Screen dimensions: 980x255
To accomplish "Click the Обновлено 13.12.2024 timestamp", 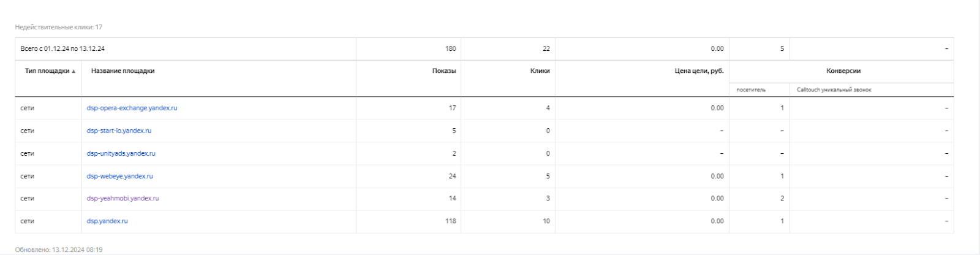I will pyautogui.click(x=59, y=249).
